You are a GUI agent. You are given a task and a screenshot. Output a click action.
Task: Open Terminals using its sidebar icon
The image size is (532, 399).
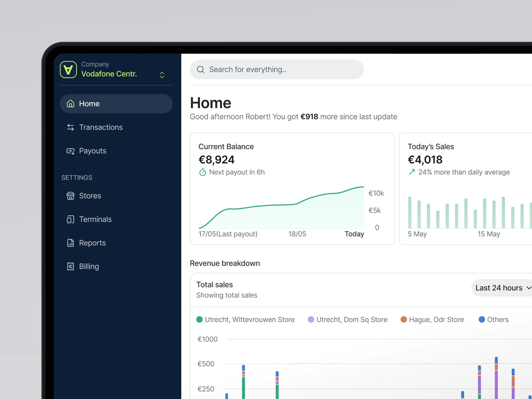(x=70, y=219)
